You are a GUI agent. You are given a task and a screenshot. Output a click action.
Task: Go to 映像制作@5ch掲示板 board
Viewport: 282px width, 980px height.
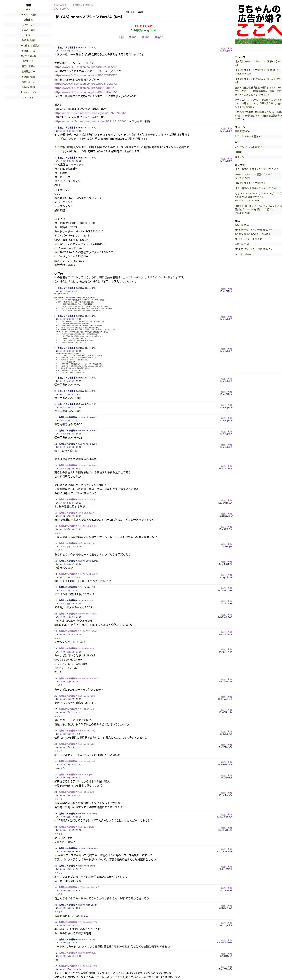pyautogui.click(x=83, y=5)
